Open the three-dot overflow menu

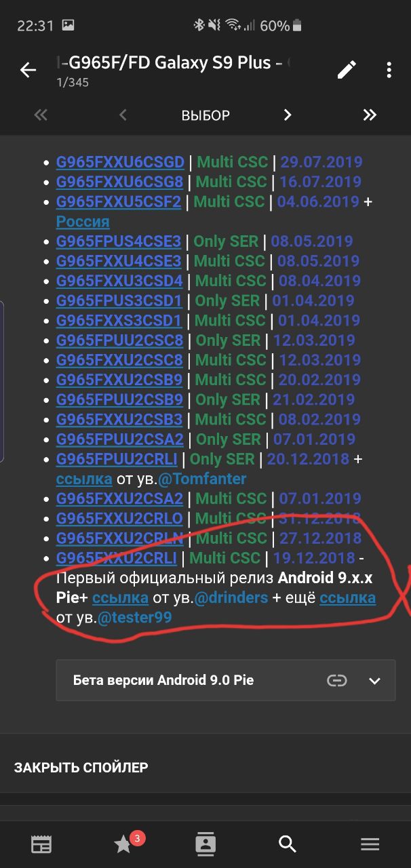(389, 70)
